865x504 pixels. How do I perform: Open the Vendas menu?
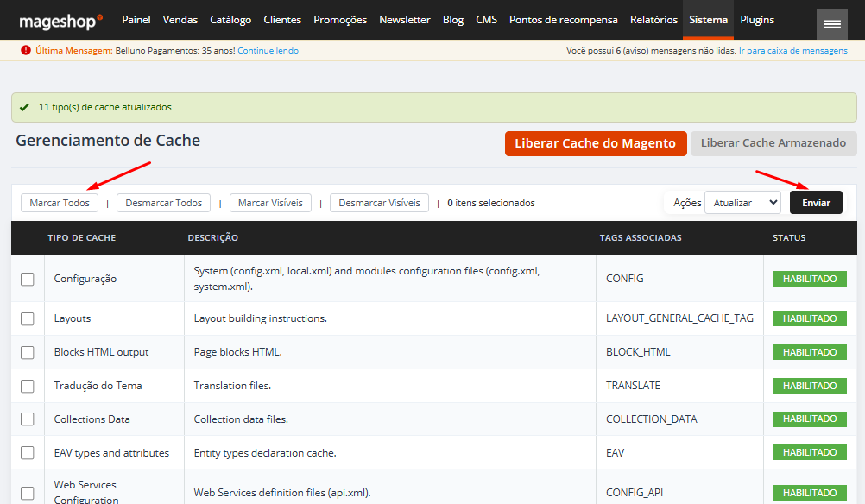click(x=180, y=19)
